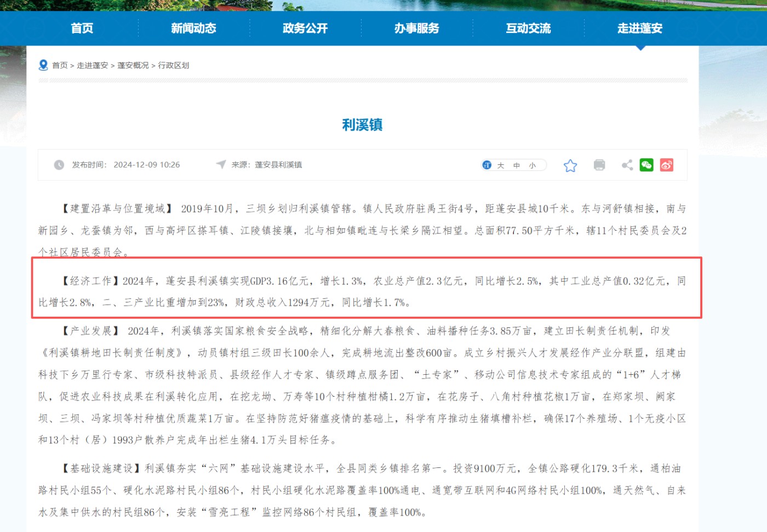Open the 首页 navigation tab

[x=82, y=28]
